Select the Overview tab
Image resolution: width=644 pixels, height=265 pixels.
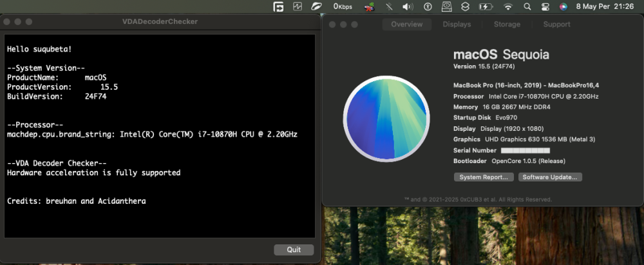(x=406, y=25)
